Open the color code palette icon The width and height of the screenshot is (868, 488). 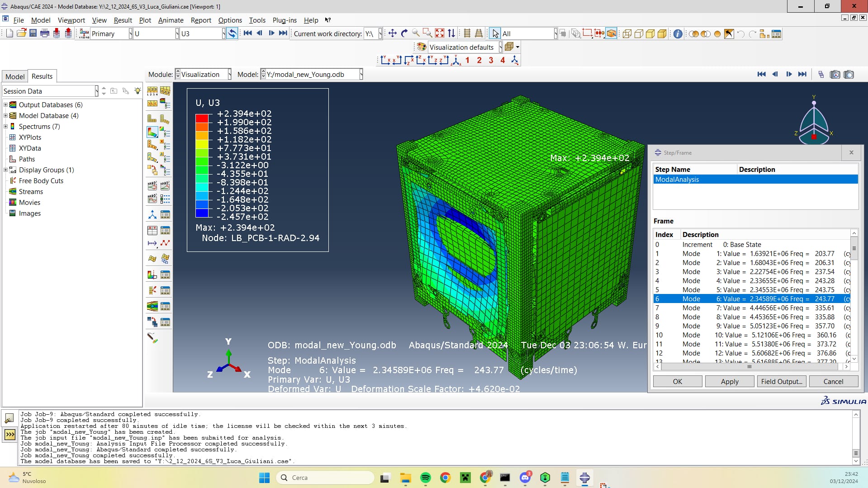422,47
